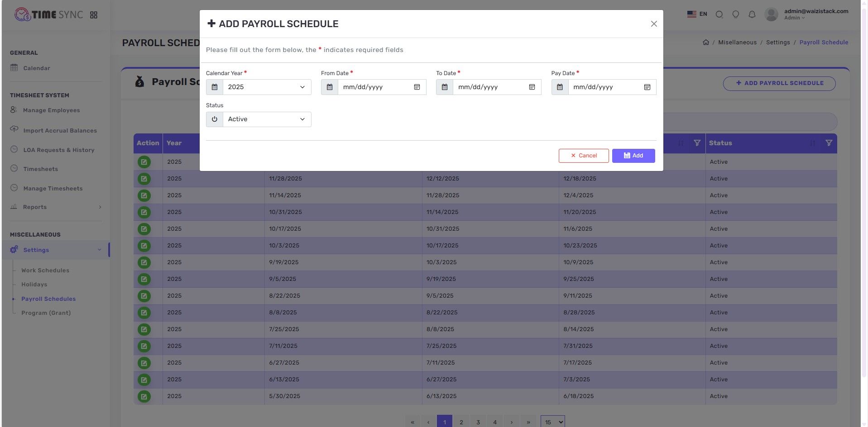Click the notification bell icon

pos(752,14)
